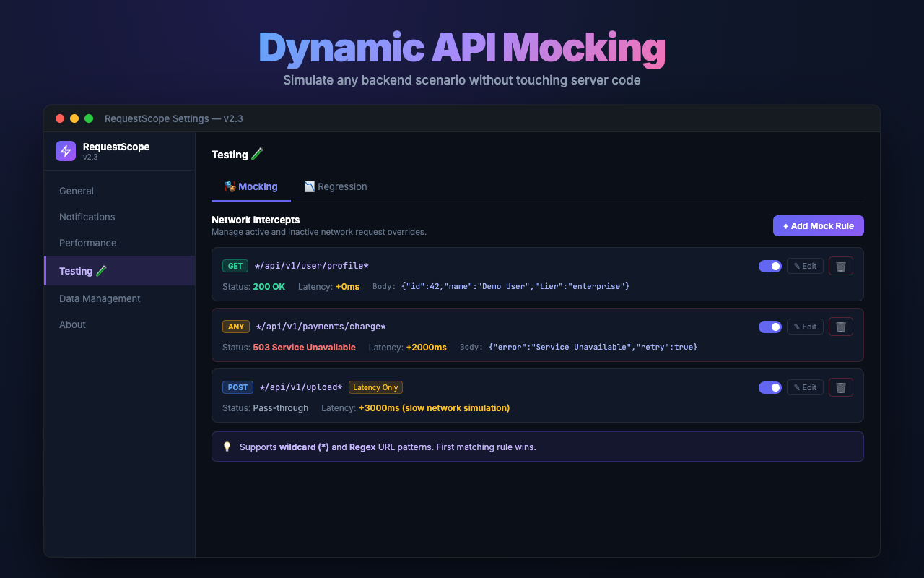
Task: Delete the user/profile mock rule
Action: click(x=841, y=266)
